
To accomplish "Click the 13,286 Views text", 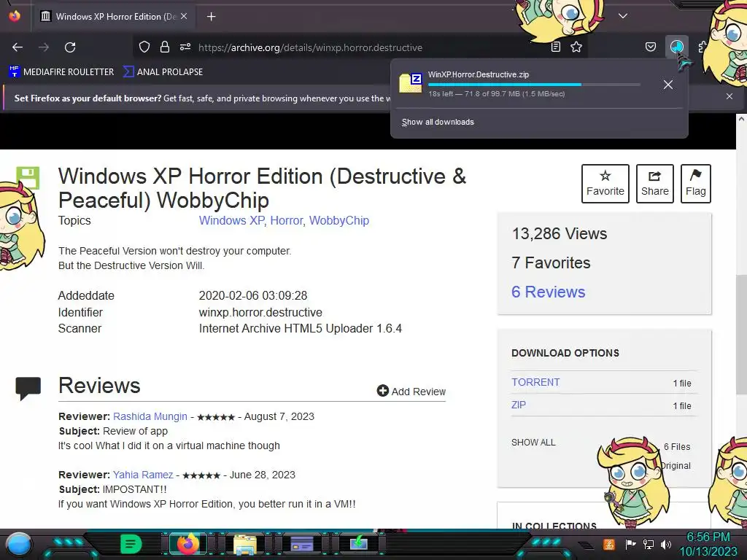I will click(x=560, y=234).
